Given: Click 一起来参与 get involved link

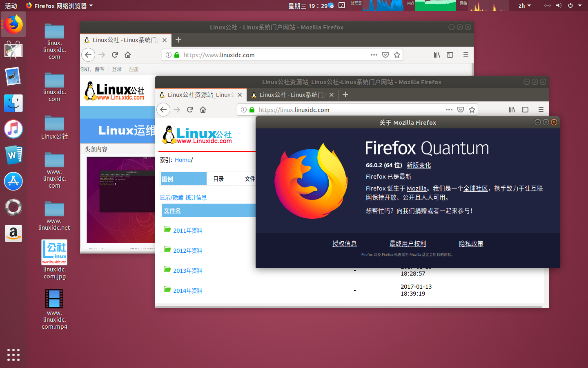Looking at the screenshot, I should click(x=458, y=211).
